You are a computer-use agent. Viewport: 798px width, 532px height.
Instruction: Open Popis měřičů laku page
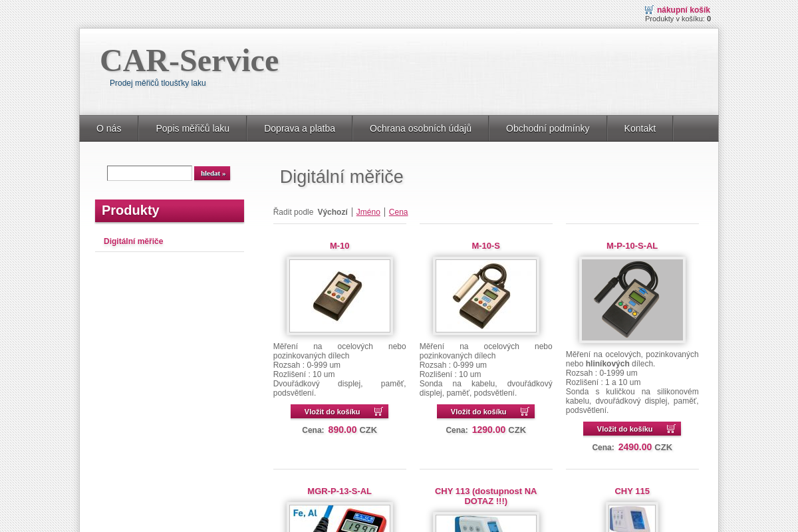coord(192,128)
